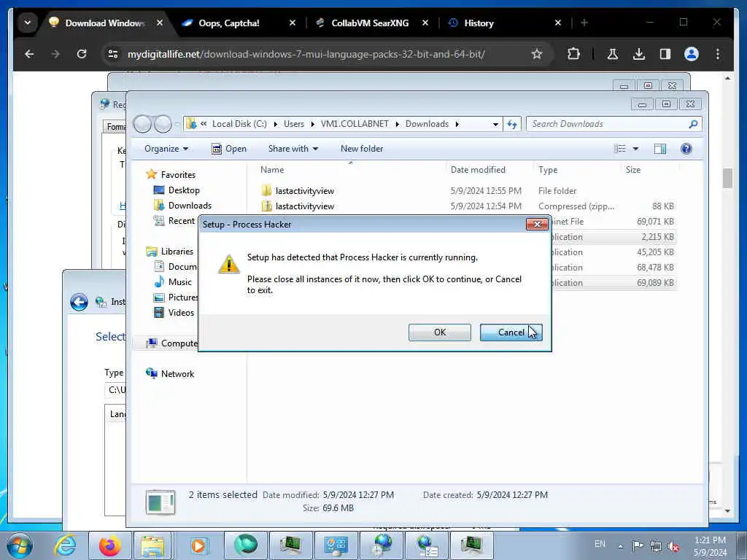This screenshot has width=747, height=560.
Task: Expand arrow after Users in breadcrumb
Action: coord(312,124)
